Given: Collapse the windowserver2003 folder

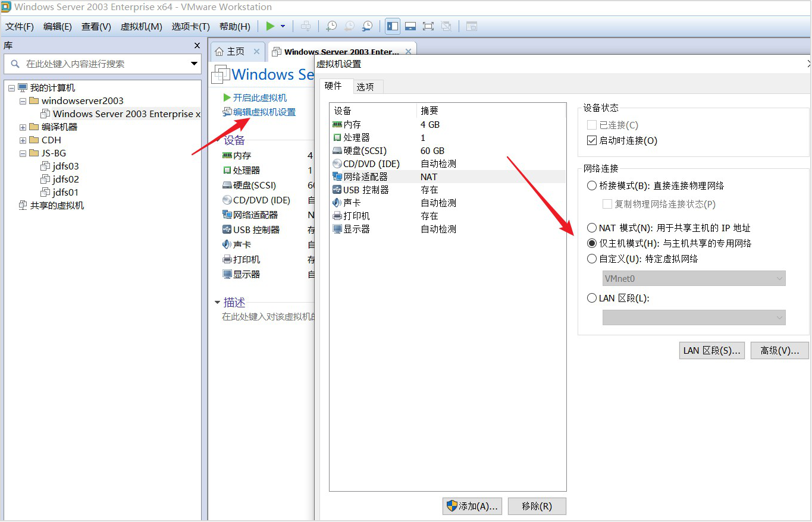Looking at the screenshot, I should [23, 101].
